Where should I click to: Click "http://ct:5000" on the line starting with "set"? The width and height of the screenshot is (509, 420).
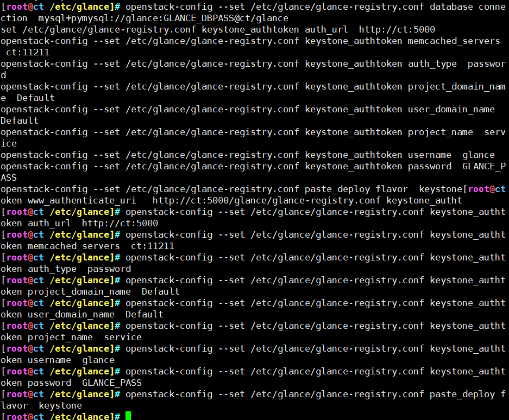pos(397,29)
